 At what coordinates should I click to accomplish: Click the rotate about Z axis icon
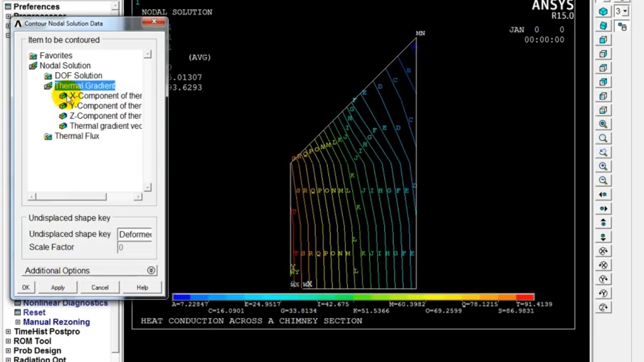(603, 307)
